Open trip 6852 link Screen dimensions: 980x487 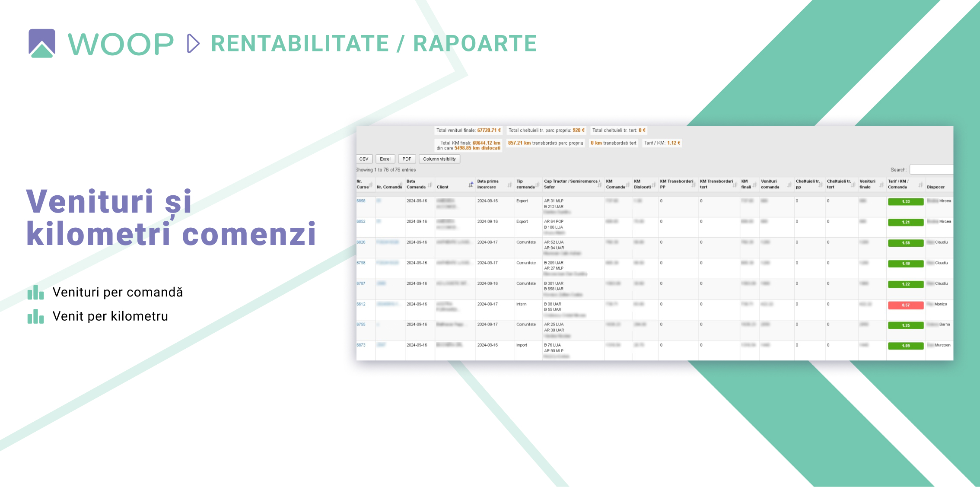[x=361, y=222]
